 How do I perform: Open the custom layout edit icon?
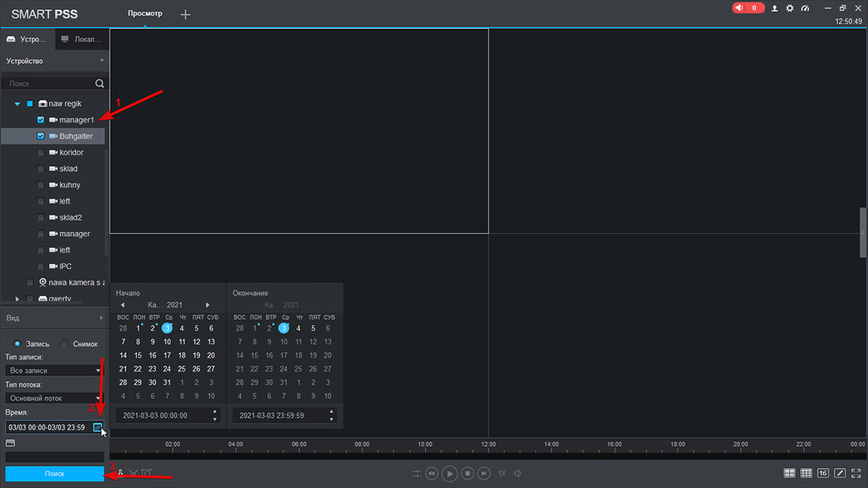point(840,473)
